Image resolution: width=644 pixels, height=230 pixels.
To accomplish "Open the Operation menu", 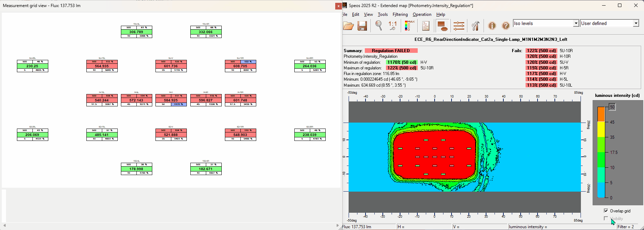I will [x=422, y=14].
